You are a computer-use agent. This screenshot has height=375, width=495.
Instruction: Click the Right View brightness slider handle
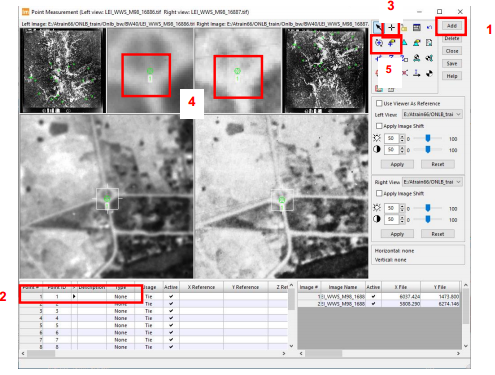click(428, 208)
